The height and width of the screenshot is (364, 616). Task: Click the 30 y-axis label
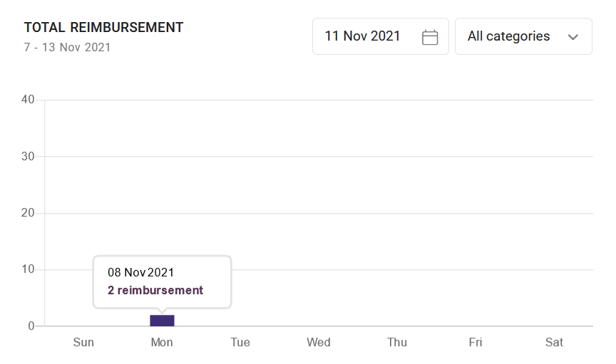click(x=29, y=157)
